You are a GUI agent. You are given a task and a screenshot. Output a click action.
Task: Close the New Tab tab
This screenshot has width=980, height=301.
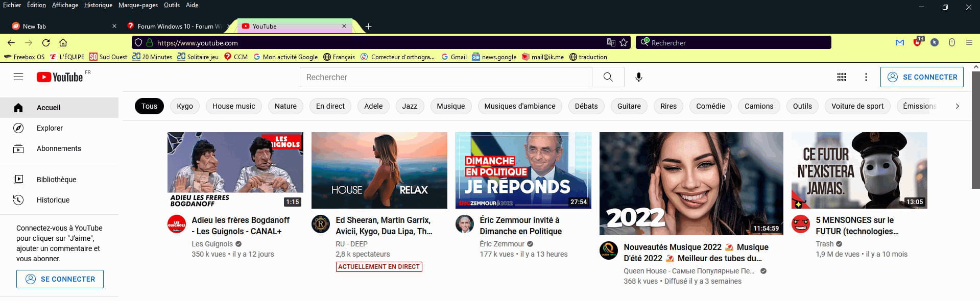click(114, 26)
